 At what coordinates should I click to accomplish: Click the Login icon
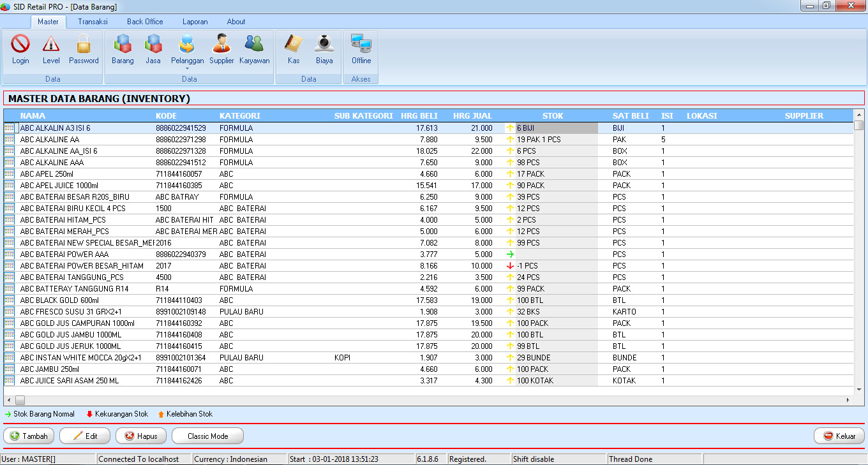[20, 48]
